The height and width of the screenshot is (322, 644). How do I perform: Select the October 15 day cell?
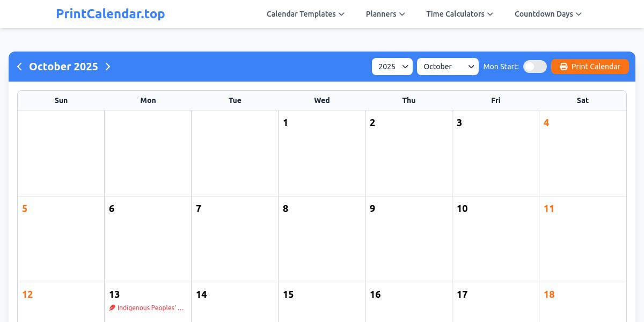322,302
